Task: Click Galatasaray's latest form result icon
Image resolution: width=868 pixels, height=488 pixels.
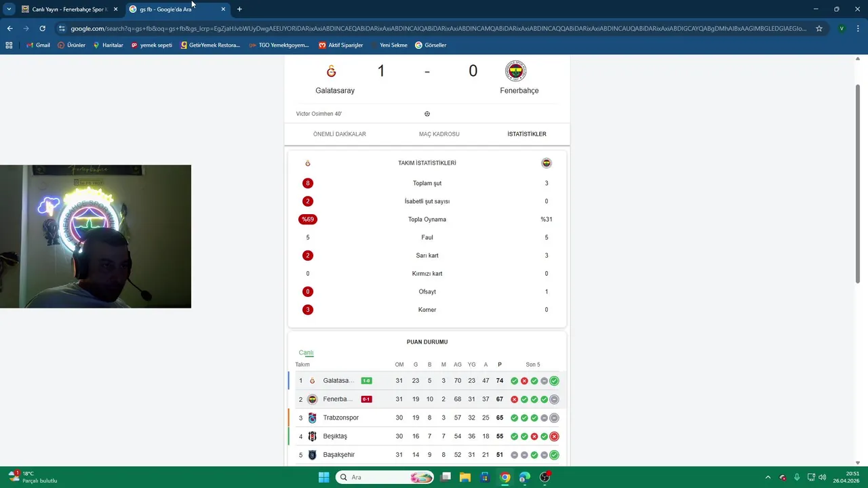Action: [554, 381]
